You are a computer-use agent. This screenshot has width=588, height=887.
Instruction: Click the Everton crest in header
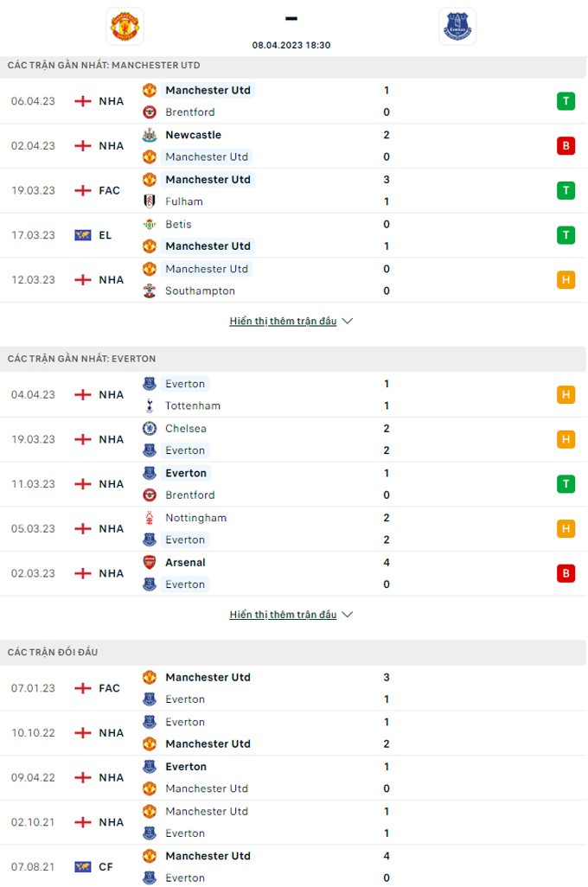point(457,26)
